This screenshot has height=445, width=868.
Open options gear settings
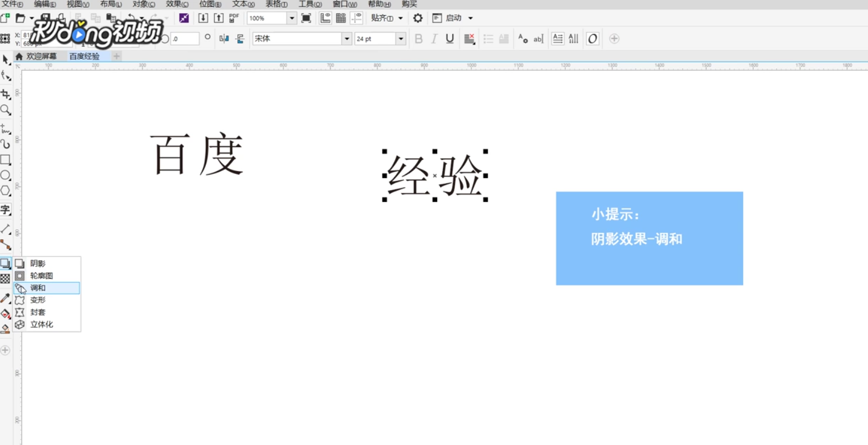pyautogui.click(x=418, y=18)
